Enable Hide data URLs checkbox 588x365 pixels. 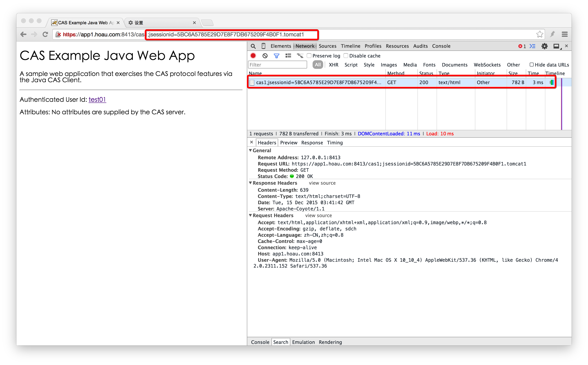coord(531,65)
